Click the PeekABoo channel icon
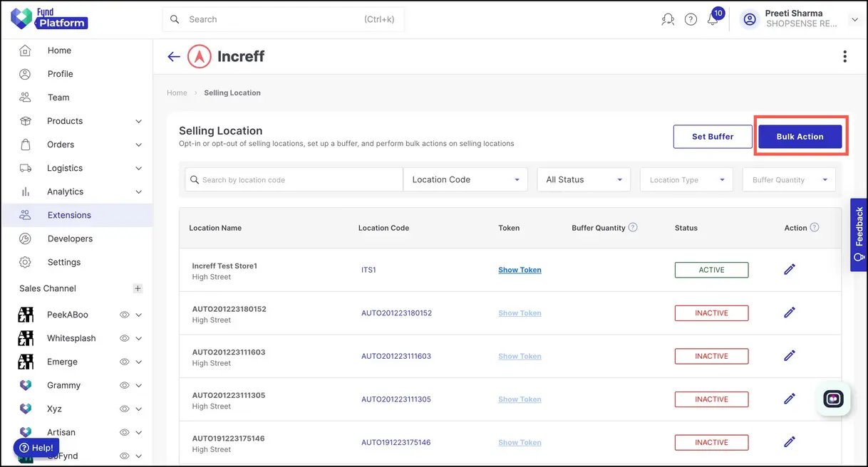The width and height of the screenshot is (868, 467). (x=26, y=315)
